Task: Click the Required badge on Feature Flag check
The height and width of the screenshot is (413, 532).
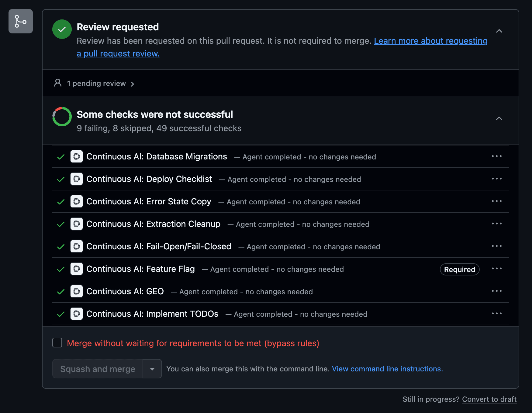Action: (x=459, y=269)
